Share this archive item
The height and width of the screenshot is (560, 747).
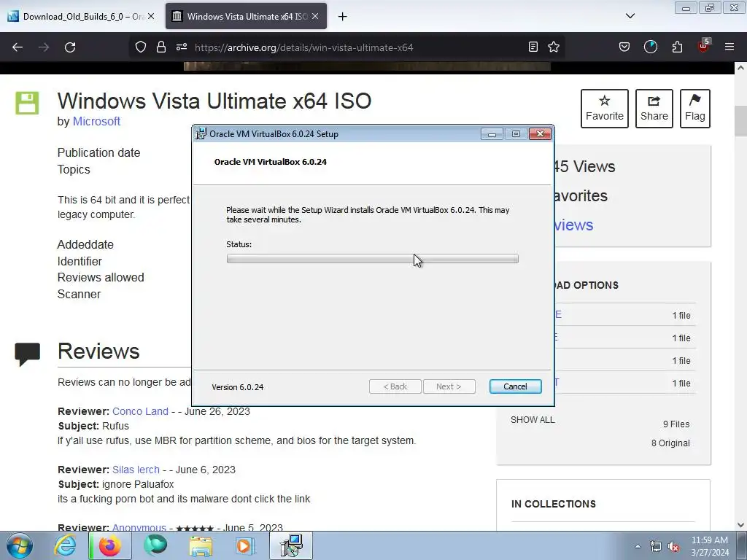point(654,109)
